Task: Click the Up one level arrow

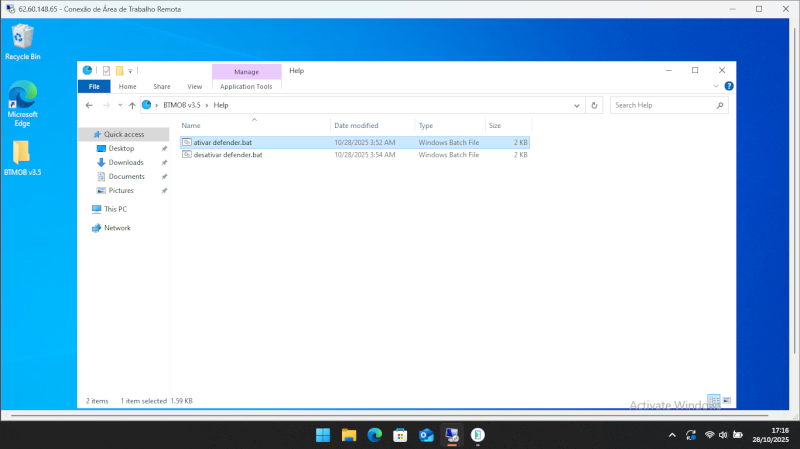Action: [132, 105]
